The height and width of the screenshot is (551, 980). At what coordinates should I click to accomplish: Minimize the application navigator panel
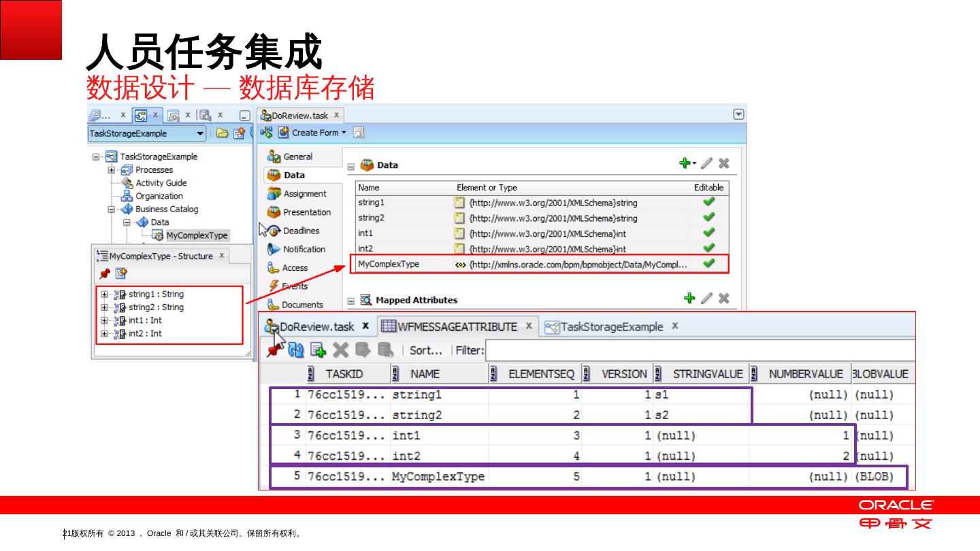point(244,116)
